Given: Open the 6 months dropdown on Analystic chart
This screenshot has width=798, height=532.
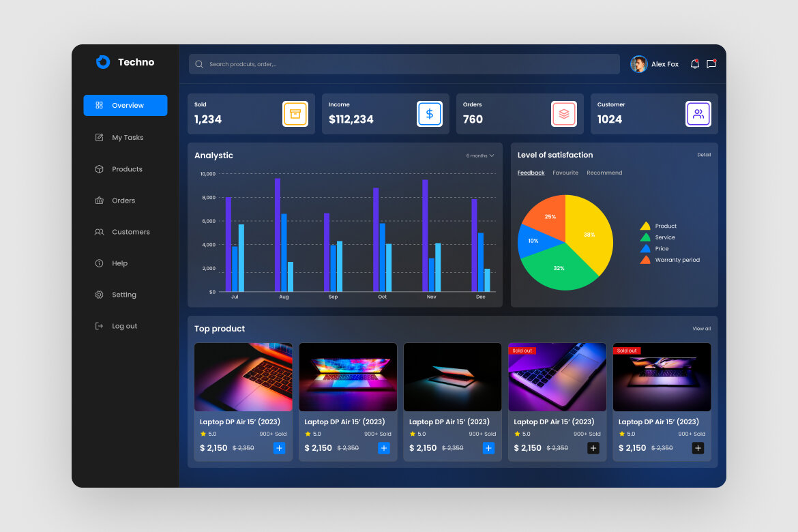Looking at the screenshot, I should point(479,156).
